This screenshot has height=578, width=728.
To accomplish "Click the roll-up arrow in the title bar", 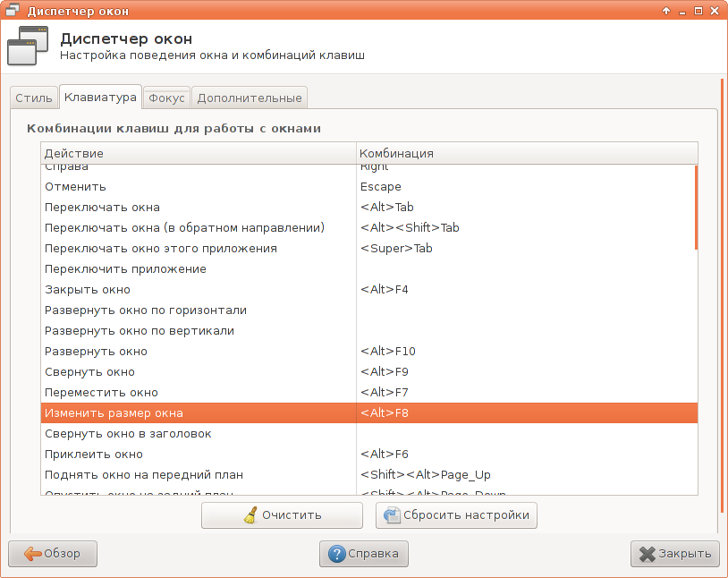I will tap(666, 11).
